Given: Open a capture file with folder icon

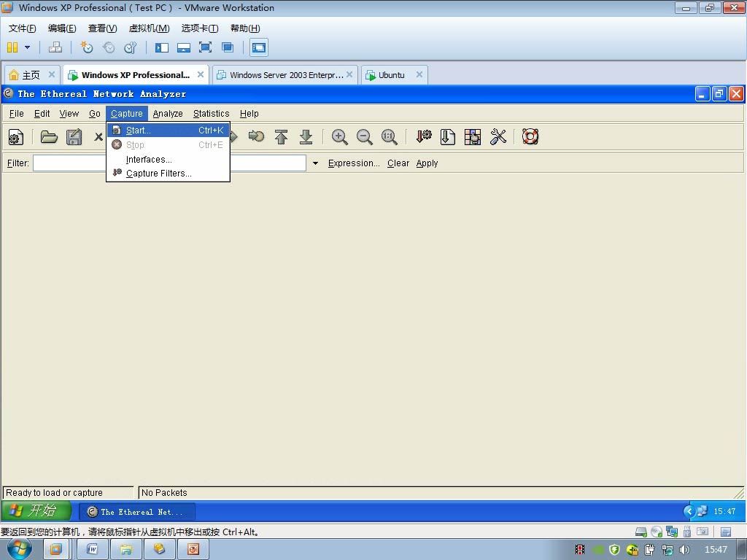Looking at the screenshot, I should tap(49, 137).
